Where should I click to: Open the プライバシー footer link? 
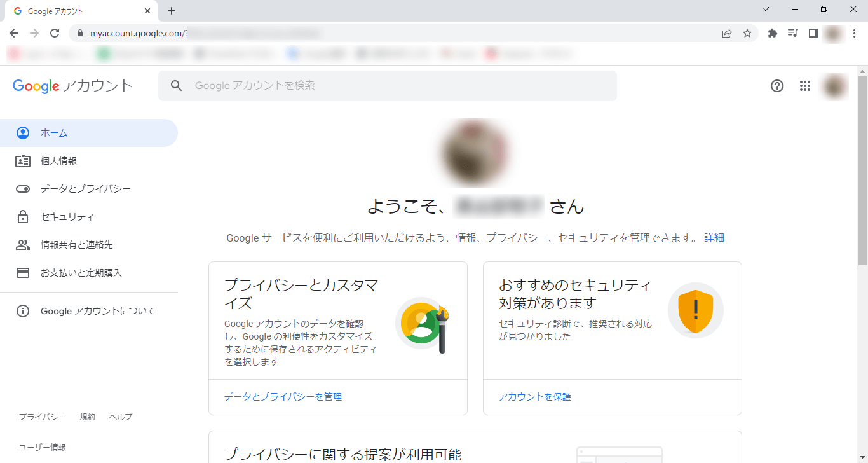[x=42, y=417]
